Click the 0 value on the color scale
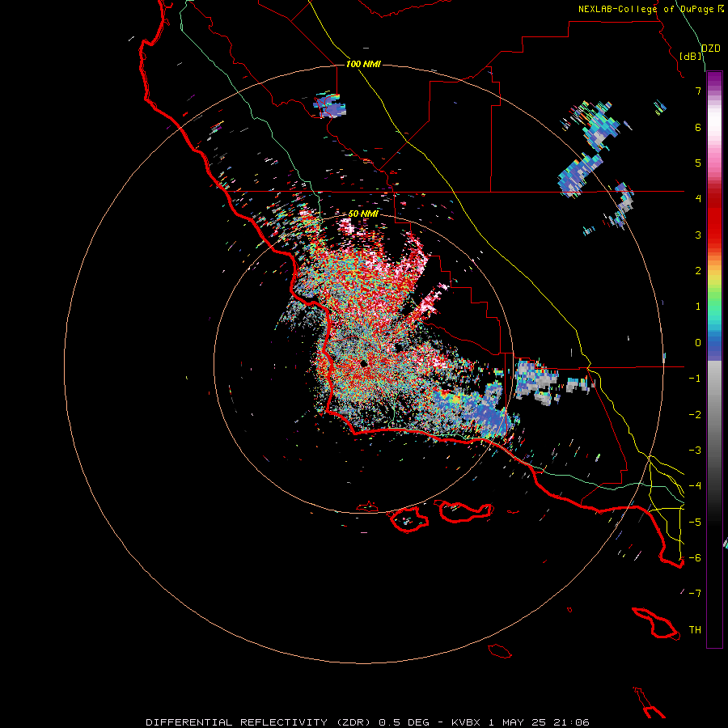This screenshot has width=728, height=728. coord(698,343)
